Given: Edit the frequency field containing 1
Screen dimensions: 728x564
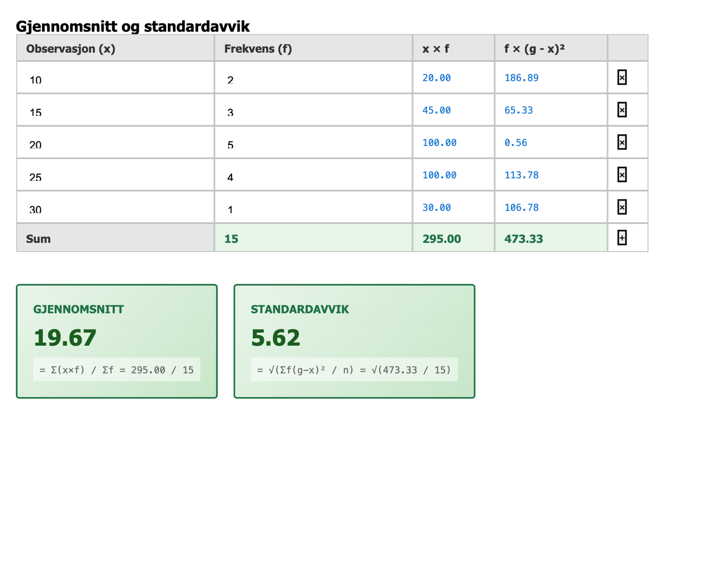Looking at the screenshot, I should click(x=314, y=207).
